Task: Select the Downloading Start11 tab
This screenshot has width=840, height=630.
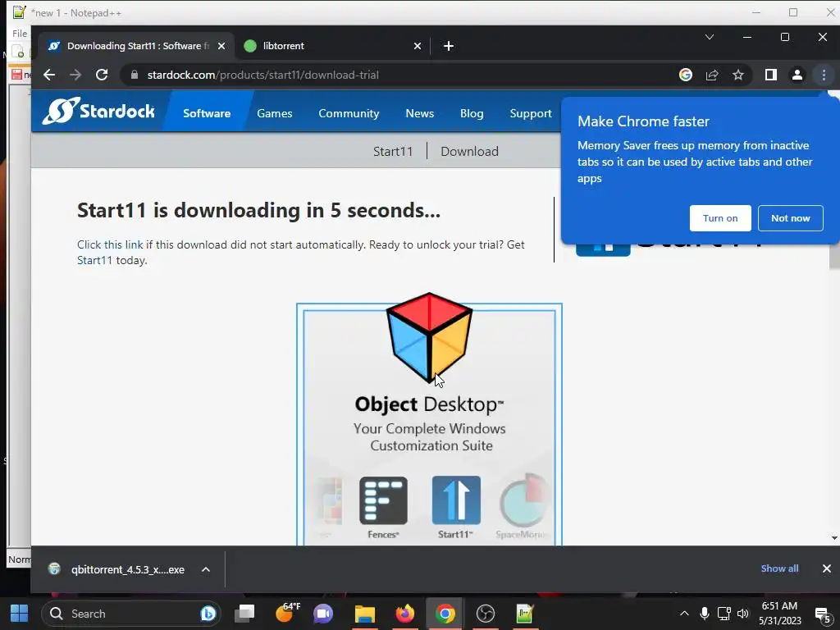Action: (x=137, y=46)
